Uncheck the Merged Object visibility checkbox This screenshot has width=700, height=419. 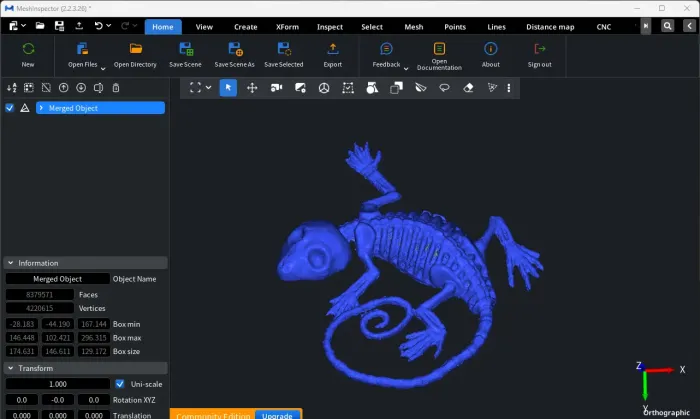9,108
